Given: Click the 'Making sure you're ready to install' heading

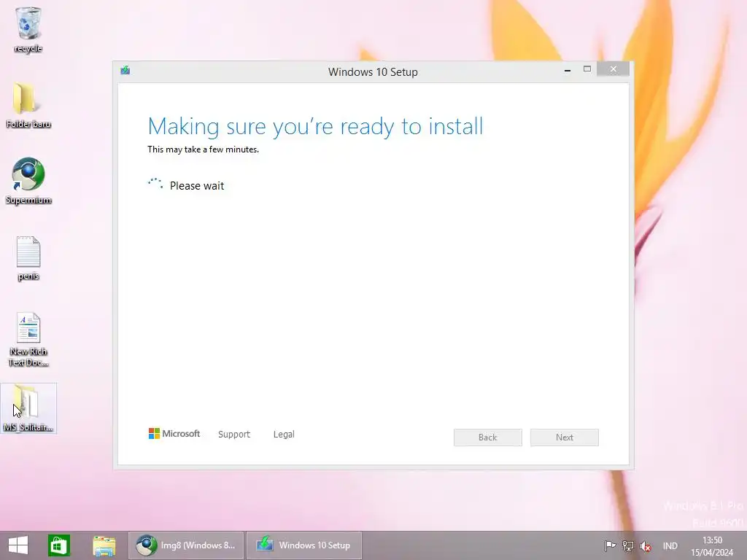Looking at the screenshot, I should [x=315, y=127].
